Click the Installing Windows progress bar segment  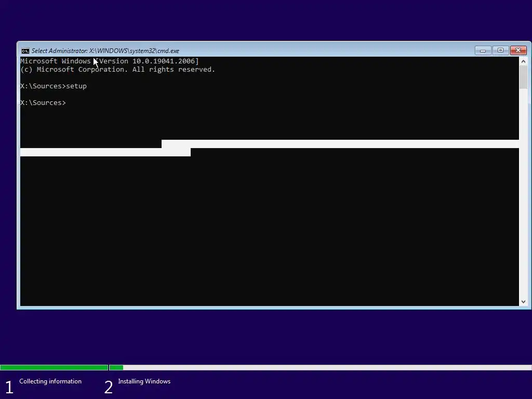pos(320,367)
